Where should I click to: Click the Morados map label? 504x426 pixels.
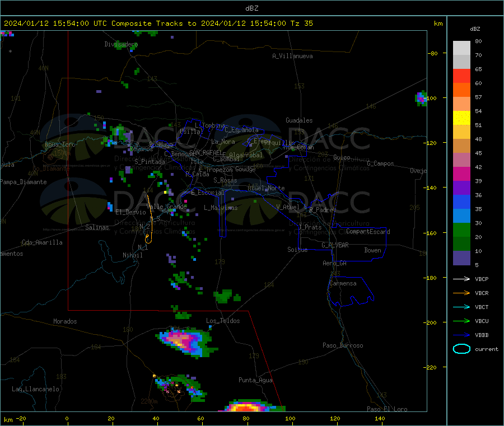pos(65,321)
